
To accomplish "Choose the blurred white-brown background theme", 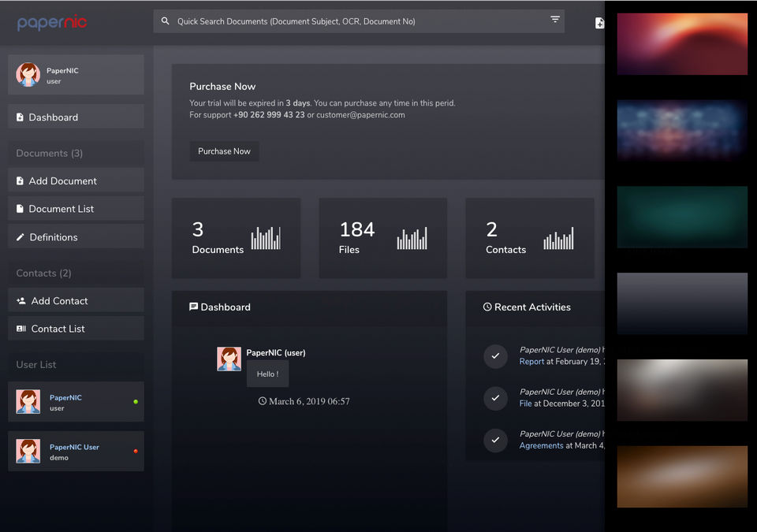I will tap(682, 390).
